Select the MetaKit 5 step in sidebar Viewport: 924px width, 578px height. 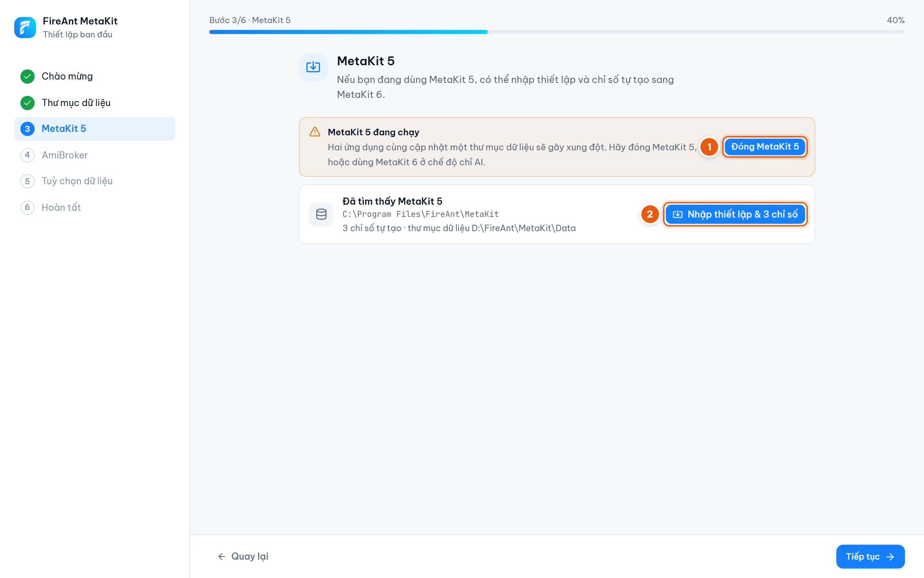[x=95, y=129]
